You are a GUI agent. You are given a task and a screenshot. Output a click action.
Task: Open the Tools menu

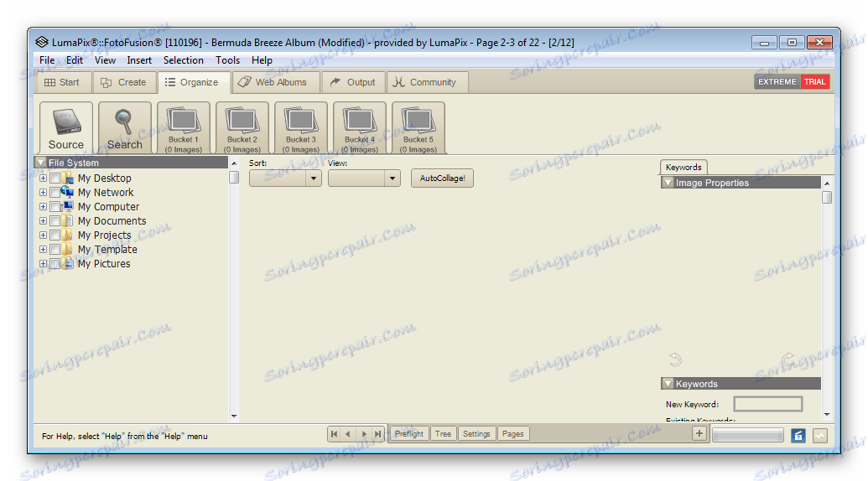pyautogui.click(x=227, y=60)
